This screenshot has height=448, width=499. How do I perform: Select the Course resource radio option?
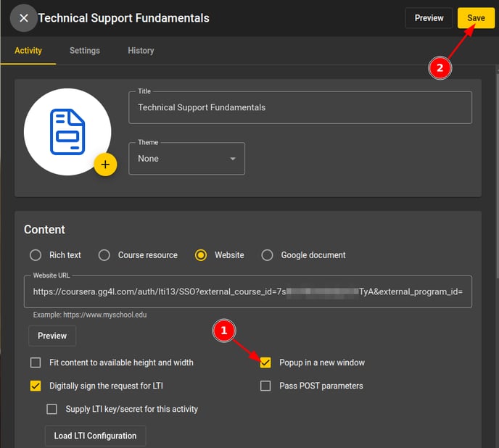(104, 255)
